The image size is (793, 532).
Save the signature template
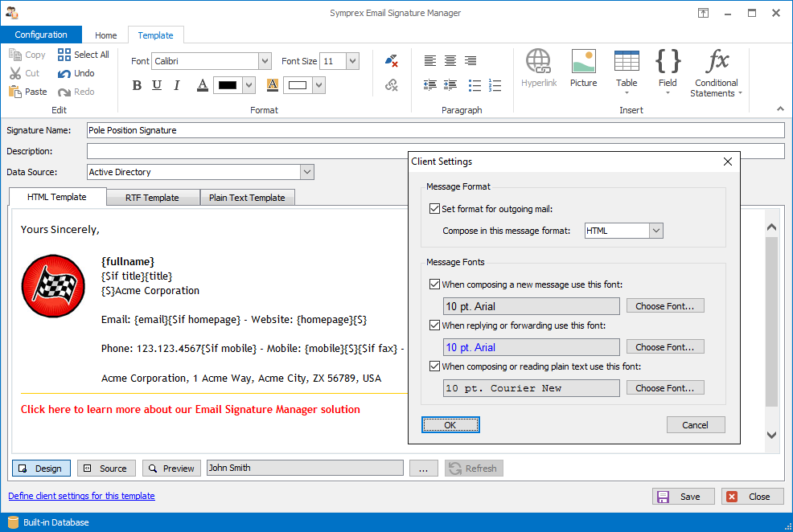[x=684, y=497]
